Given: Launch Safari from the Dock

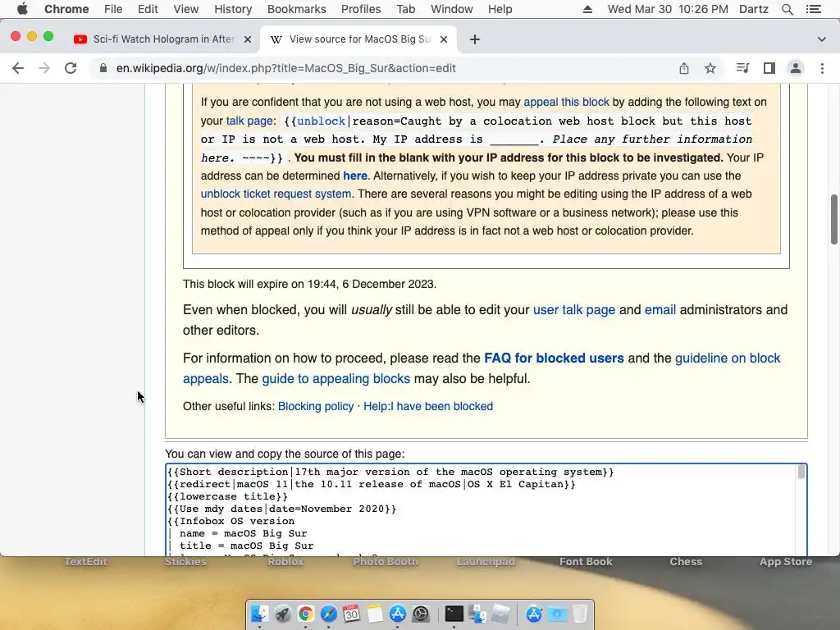Looking at the screenshot, I should pyautogui.click(x=329, y=614).
